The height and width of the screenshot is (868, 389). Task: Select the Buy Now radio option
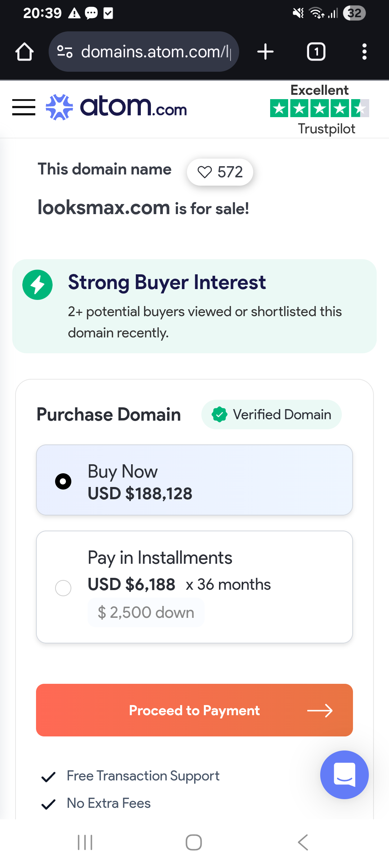[63, 481]
